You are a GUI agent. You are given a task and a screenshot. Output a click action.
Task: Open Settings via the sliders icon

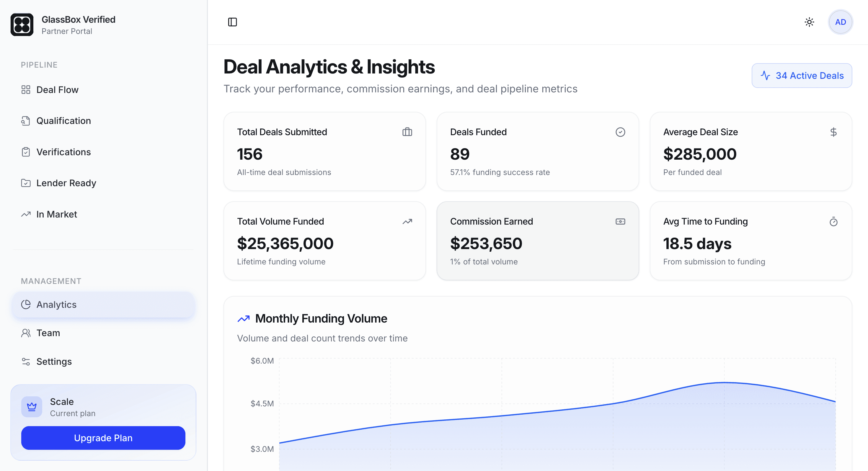pos(26,362)
